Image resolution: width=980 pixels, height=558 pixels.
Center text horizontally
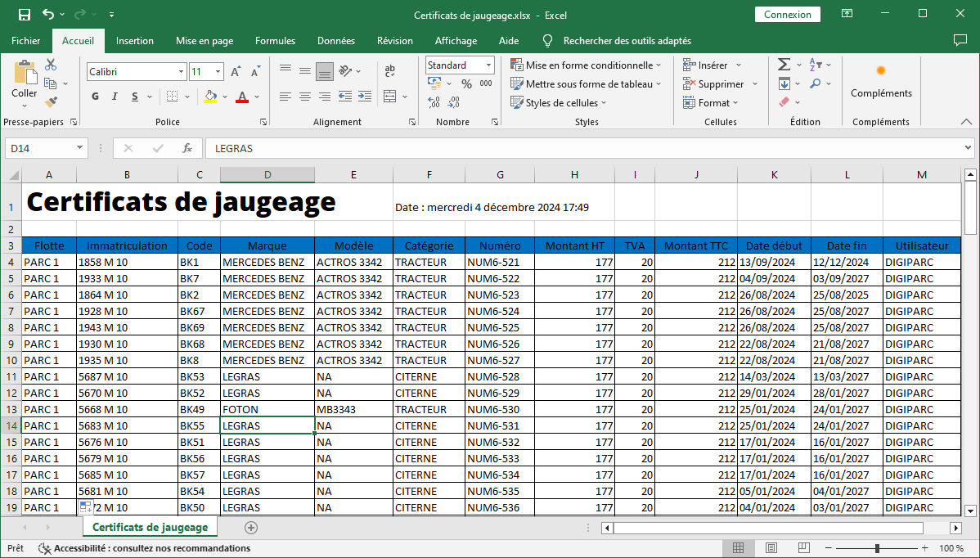[x=305, y=97]
